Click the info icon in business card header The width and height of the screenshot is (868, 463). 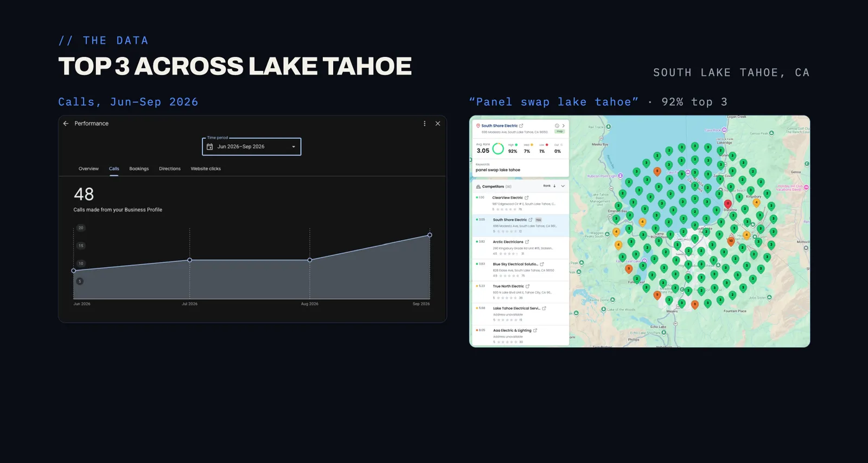click(x=557, y=126)
